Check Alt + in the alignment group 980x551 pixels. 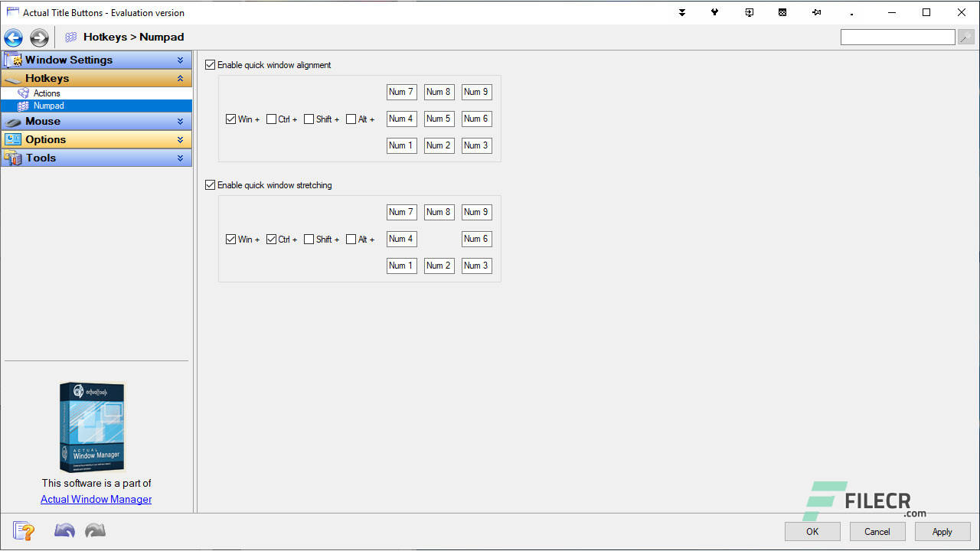click(x=351, y=119)
